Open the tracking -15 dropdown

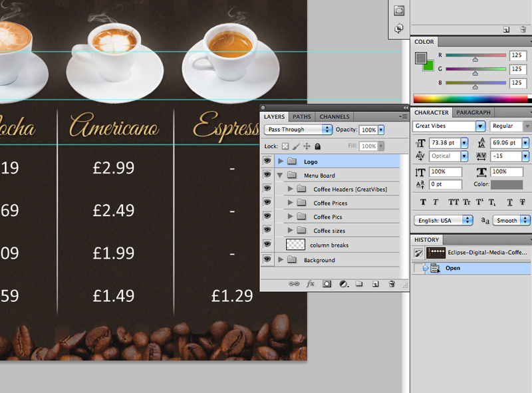[525, 156]
